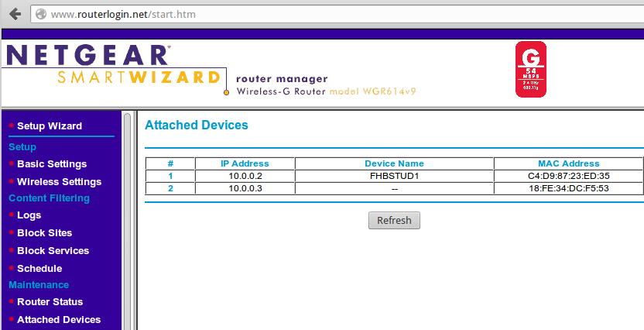Click the MAC Address column header
The image size is (644, 330).
point(569,163)
